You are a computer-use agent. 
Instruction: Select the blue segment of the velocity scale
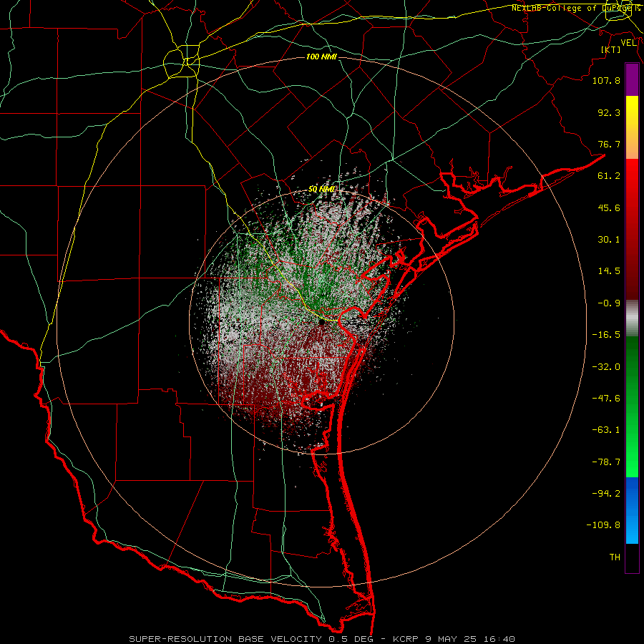632,510
